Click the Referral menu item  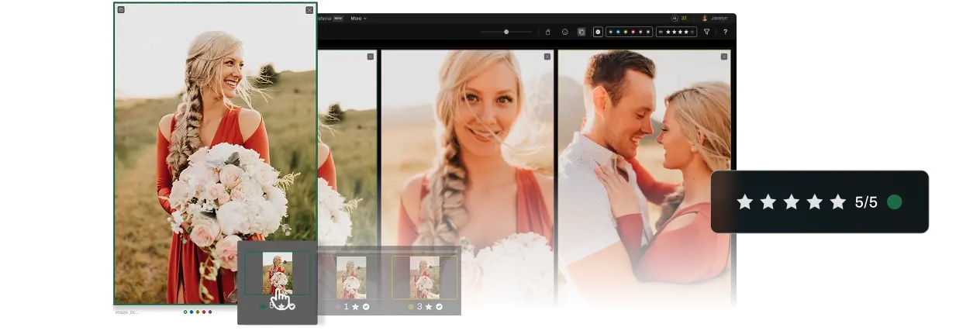[324, 18]
